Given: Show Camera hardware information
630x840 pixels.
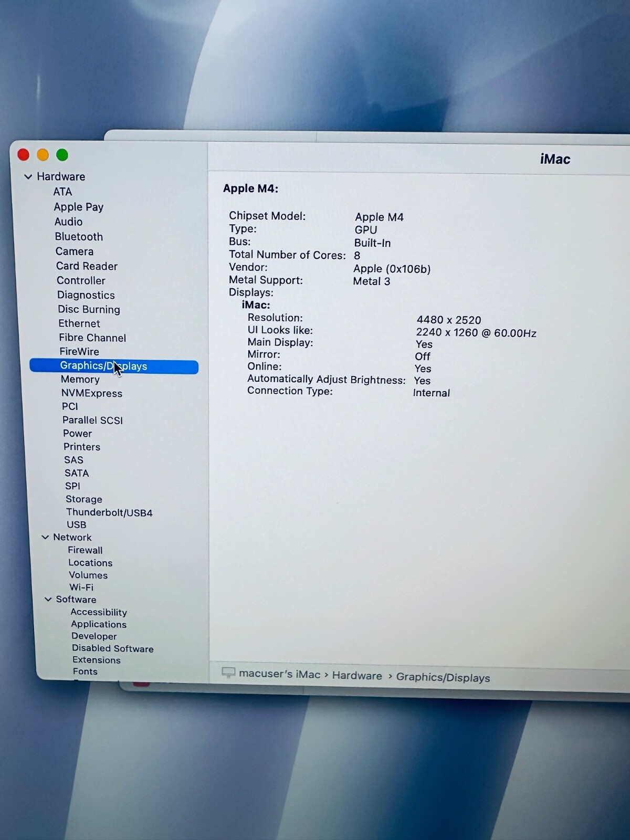Looking at the screenshot, I should (x=75, y=251).
